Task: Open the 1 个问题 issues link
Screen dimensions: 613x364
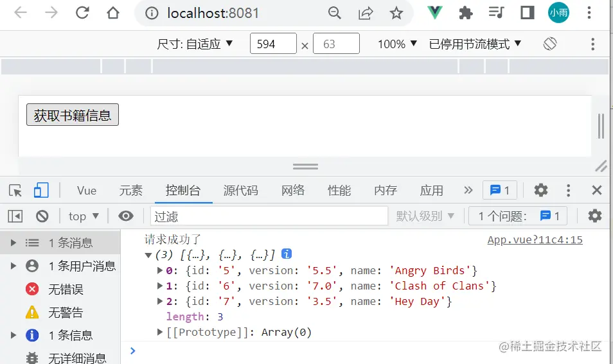Action: pyautogui.click(x=518, y=216)
